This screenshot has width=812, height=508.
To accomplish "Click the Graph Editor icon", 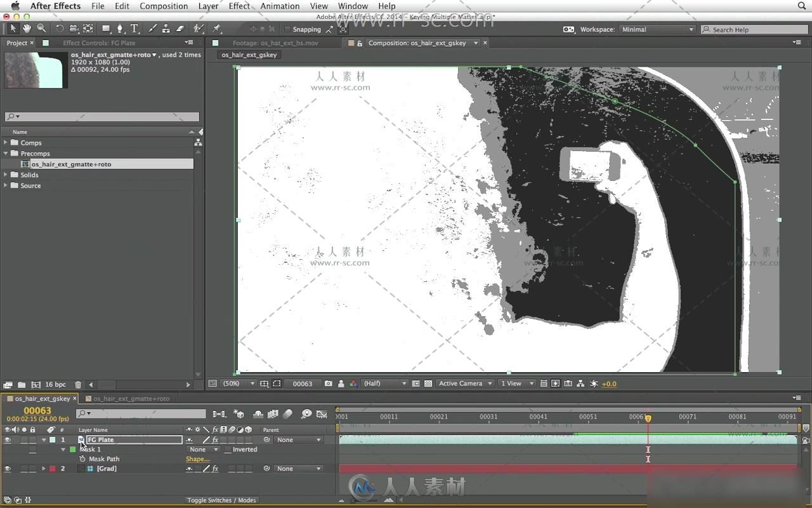I will click(322, 414).
